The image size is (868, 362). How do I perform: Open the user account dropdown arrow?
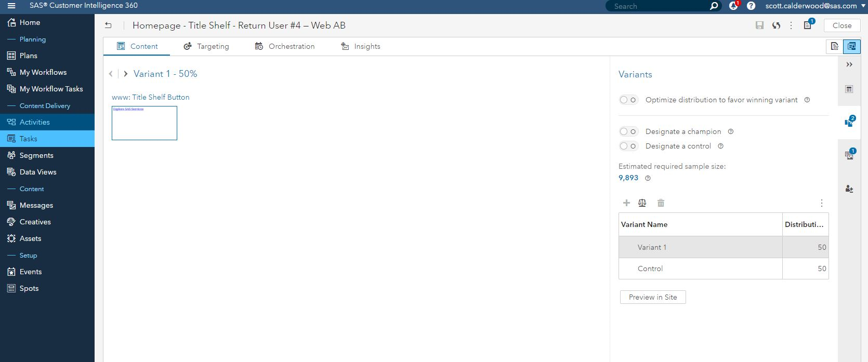point(862,6)
